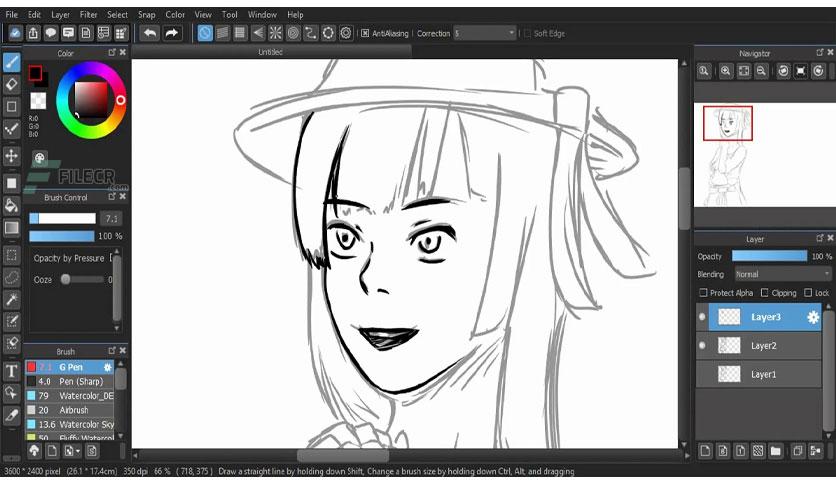Click the Undo arrow in toolbar

click(150, 33)
